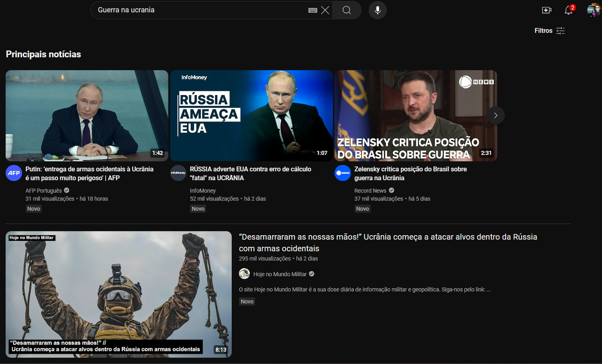Go to the Record News channel name
The width and height of the screenshot is (602, 364).
(370, 190)
